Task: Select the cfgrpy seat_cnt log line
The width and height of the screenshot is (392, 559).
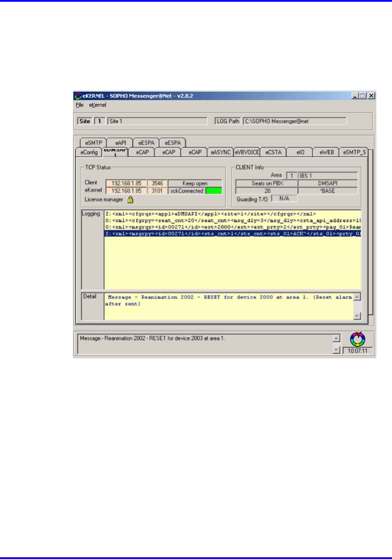Action: coord(233,221)
